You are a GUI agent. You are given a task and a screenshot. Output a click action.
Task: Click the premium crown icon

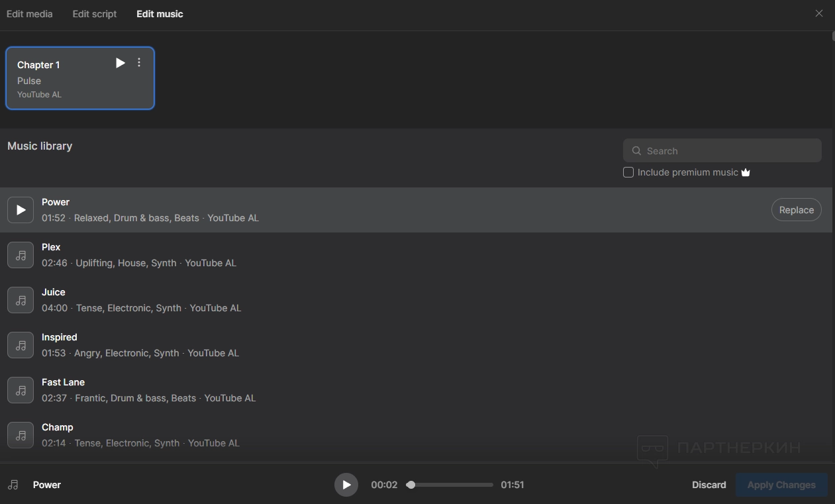click(x=746, y=172)
